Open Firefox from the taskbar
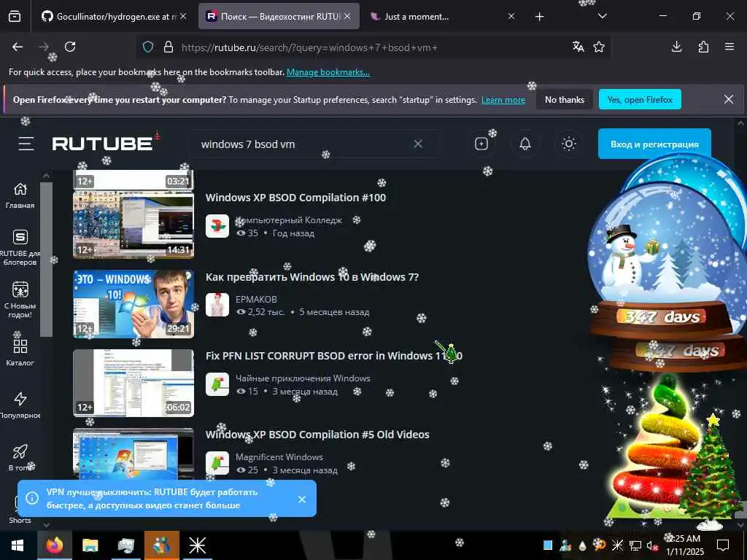The image size is (747, 560). [55, 545]
